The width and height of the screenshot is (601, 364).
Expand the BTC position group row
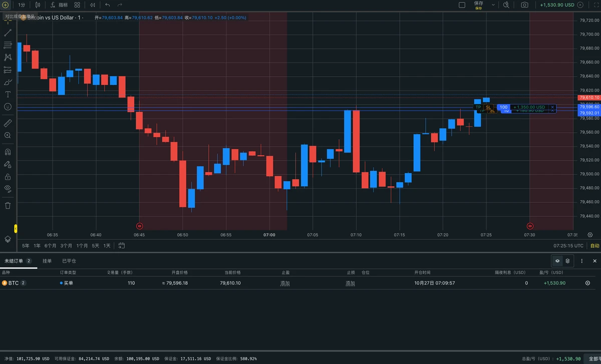click(14, 283)
